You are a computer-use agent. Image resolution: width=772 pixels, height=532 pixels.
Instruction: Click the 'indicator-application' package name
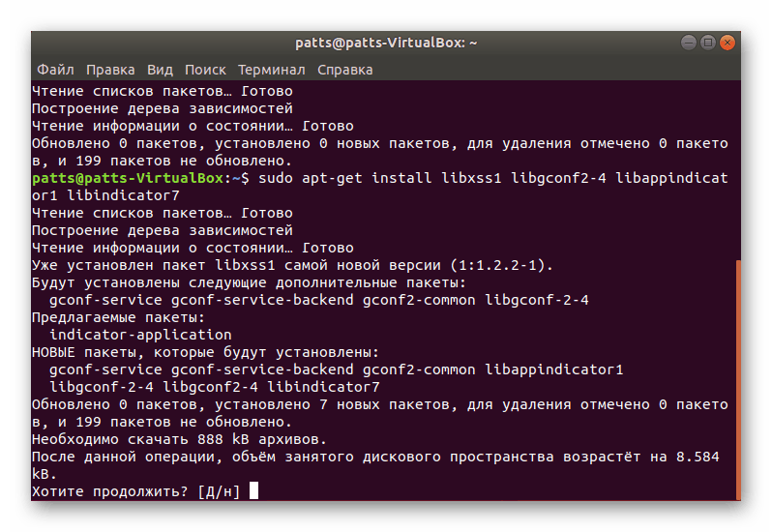[140, 335]
